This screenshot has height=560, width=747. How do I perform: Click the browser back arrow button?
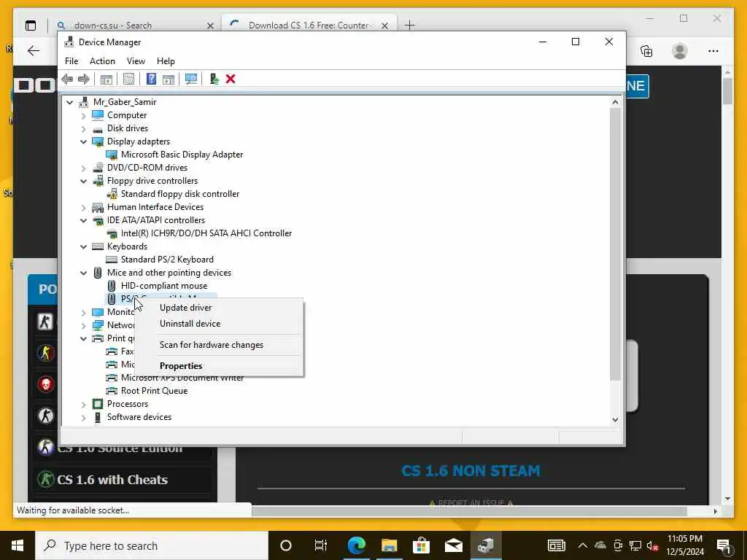click(x=34, y=51)
